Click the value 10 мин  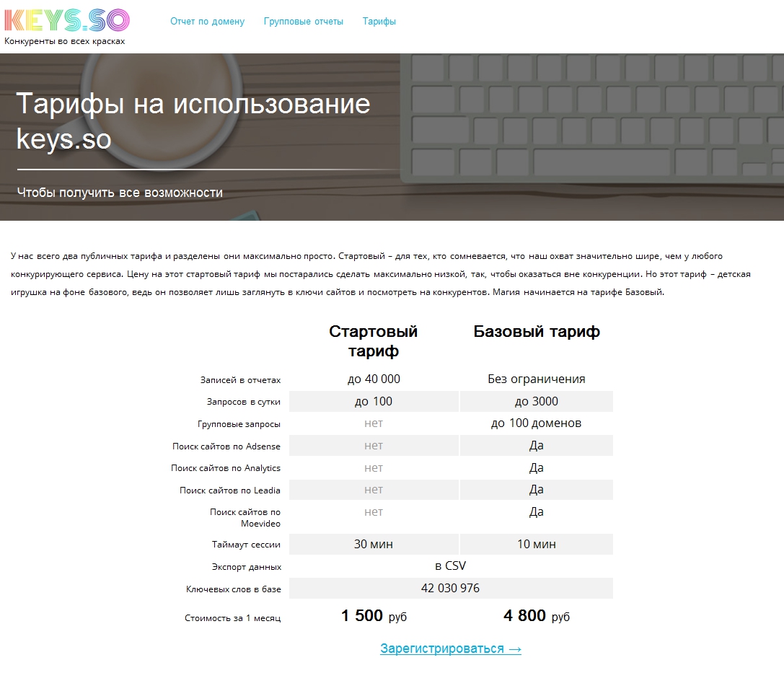click(x=537, y=544)
